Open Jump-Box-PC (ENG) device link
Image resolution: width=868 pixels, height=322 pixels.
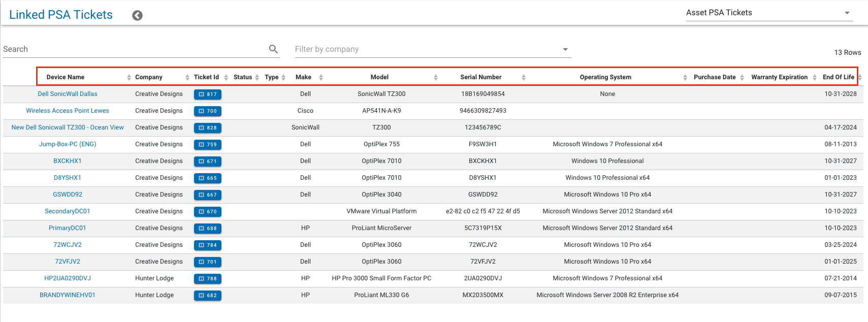pos(68,144)
